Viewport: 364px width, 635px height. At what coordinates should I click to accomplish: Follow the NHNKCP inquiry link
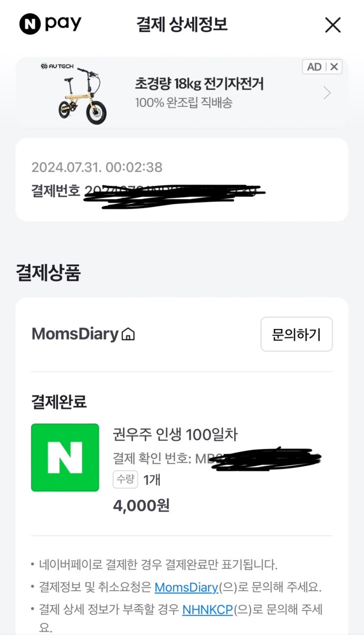click(207, 610)
